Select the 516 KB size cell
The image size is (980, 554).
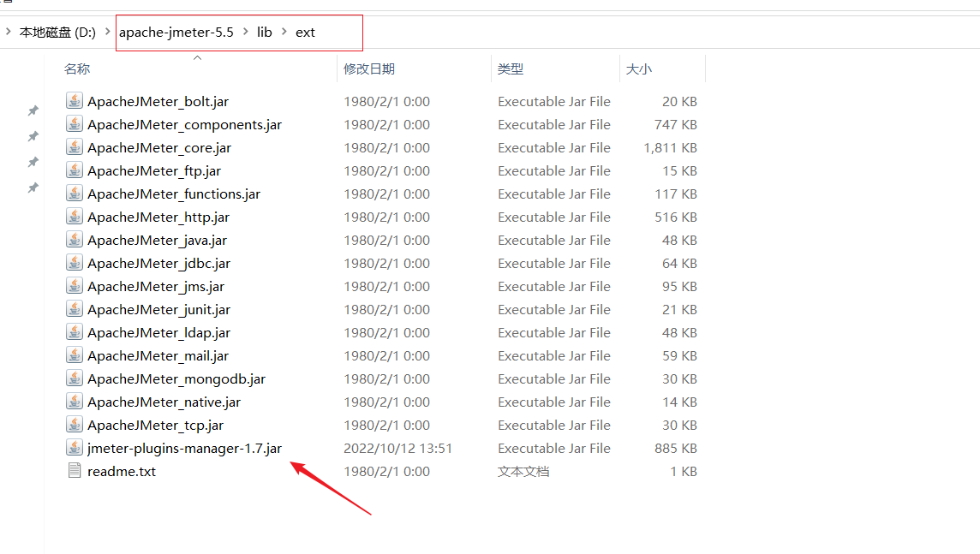point(676,217)
